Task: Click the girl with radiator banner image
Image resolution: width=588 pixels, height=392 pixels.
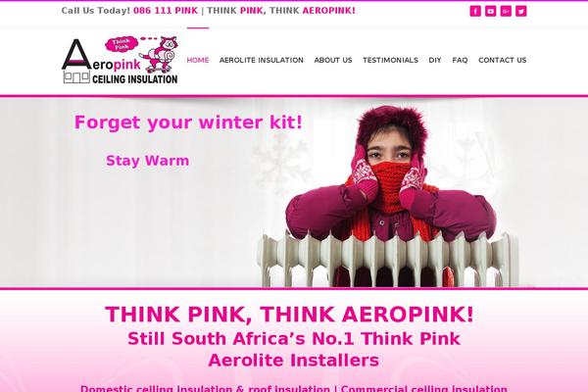Action: tap(390, 196)
